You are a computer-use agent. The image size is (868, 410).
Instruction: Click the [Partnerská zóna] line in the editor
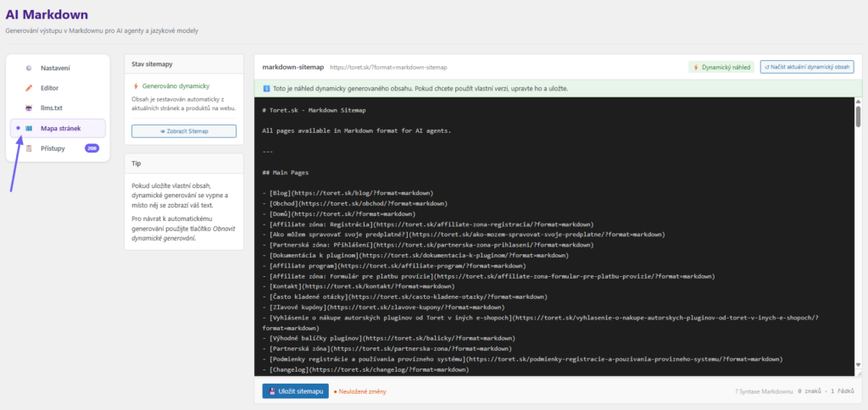(387, 348)
